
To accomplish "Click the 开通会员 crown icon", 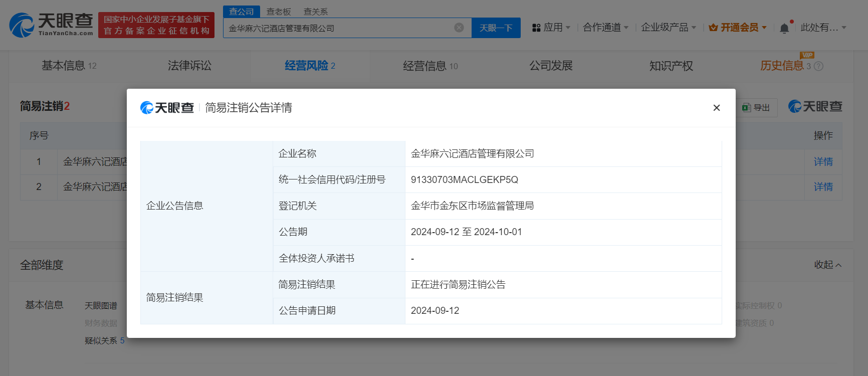I will 713,28.
